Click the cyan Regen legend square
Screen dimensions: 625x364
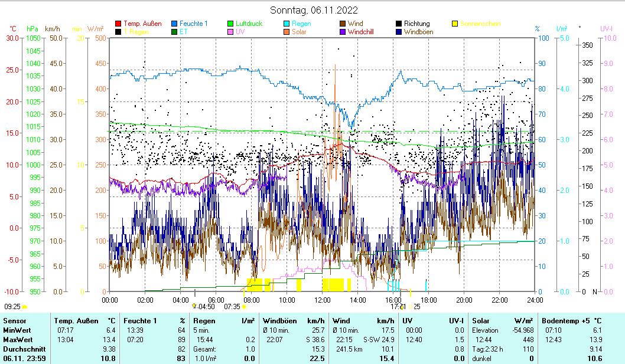point(287,24)
